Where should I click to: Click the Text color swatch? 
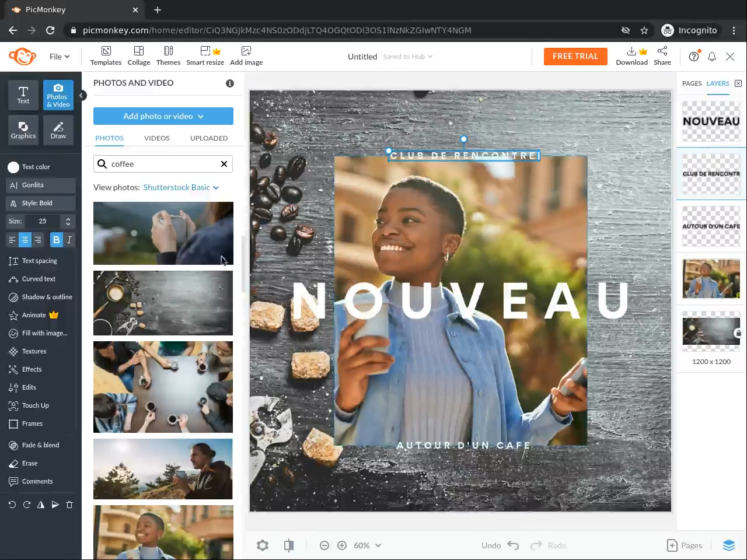point(13,167)
